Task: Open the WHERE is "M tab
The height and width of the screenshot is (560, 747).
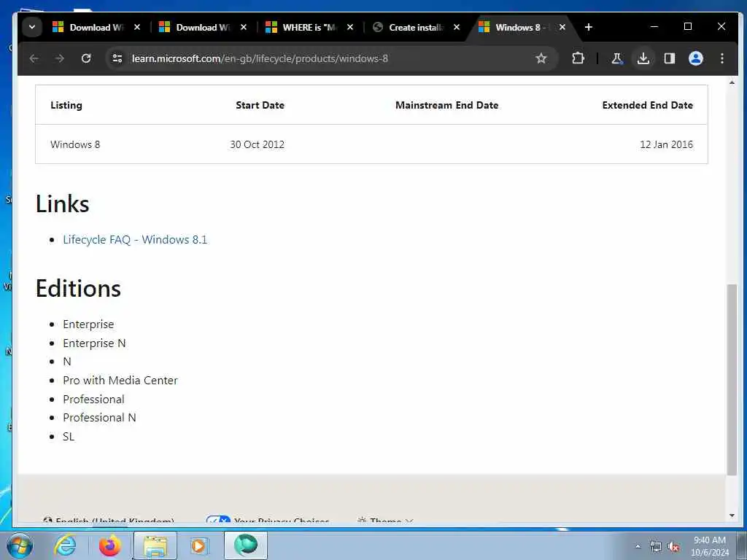Action: tap(310, 27)
